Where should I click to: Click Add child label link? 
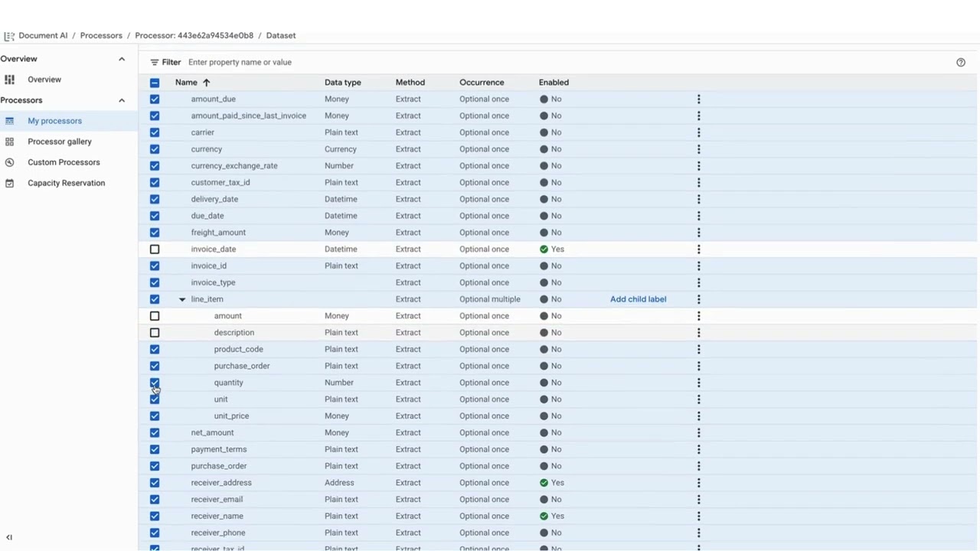(x=638, y=299)
